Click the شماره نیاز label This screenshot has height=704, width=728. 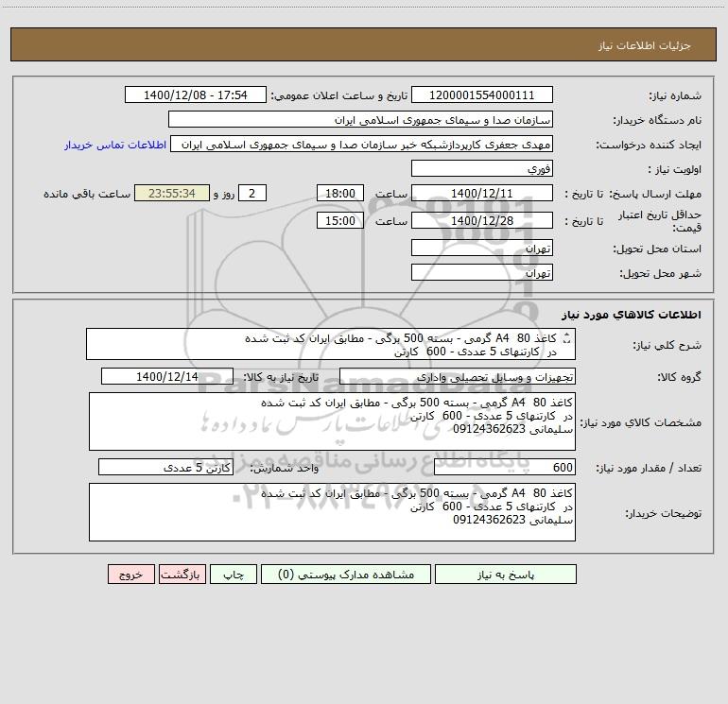(x=675, y=96)
